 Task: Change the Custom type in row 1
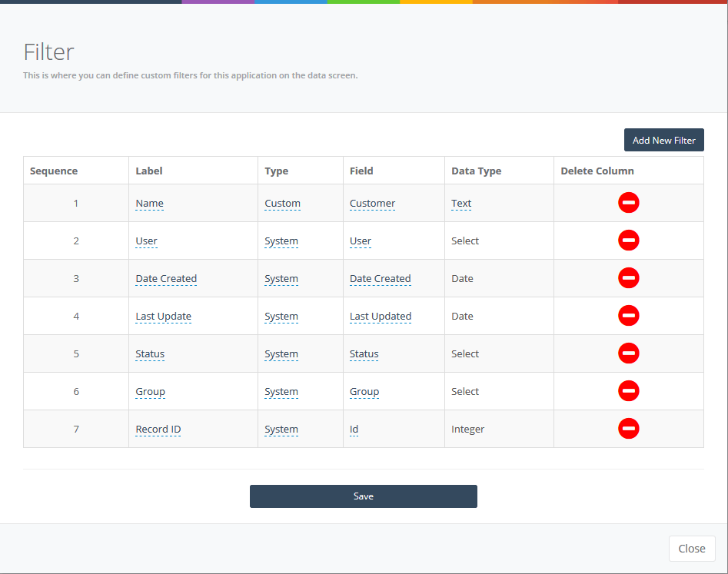pos(282,204)
